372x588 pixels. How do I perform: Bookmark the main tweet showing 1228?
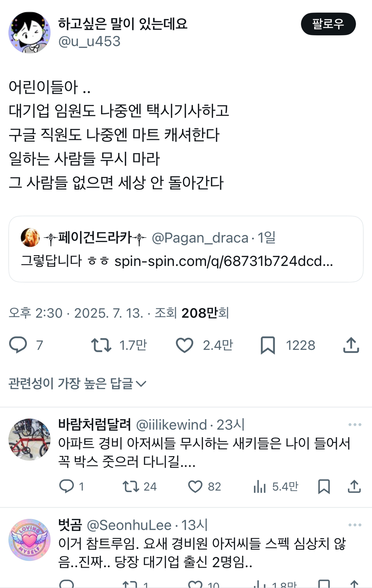coord(268,345)
